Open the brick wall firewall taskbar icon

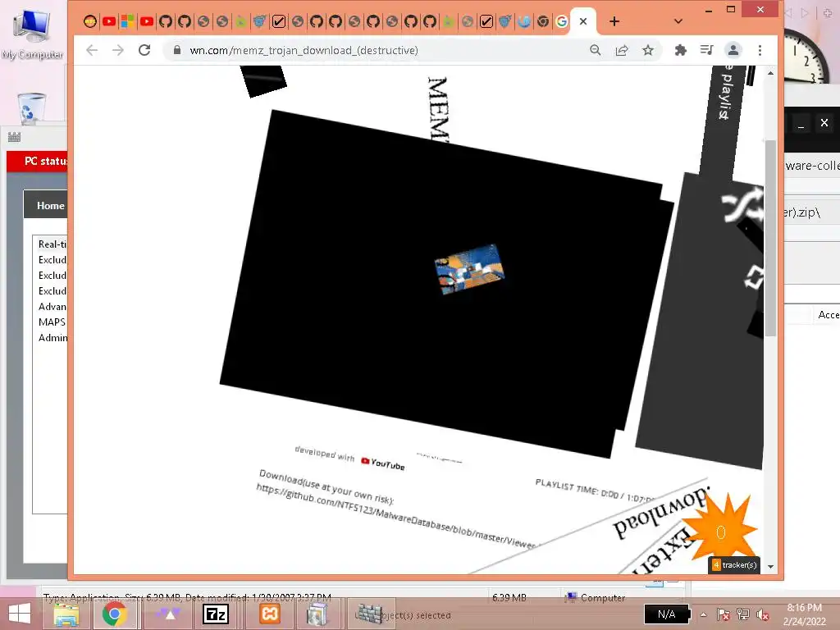(369, 614)
